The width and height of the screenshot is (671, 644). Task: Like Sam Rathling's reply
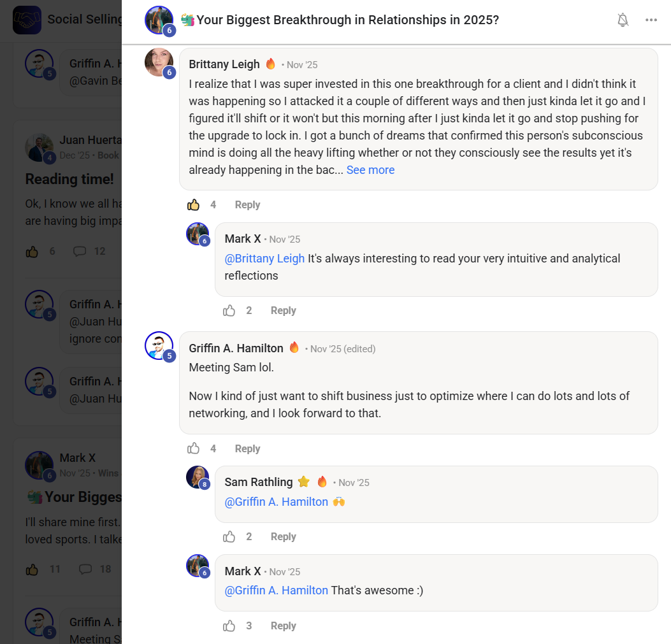tap(229, 537)
